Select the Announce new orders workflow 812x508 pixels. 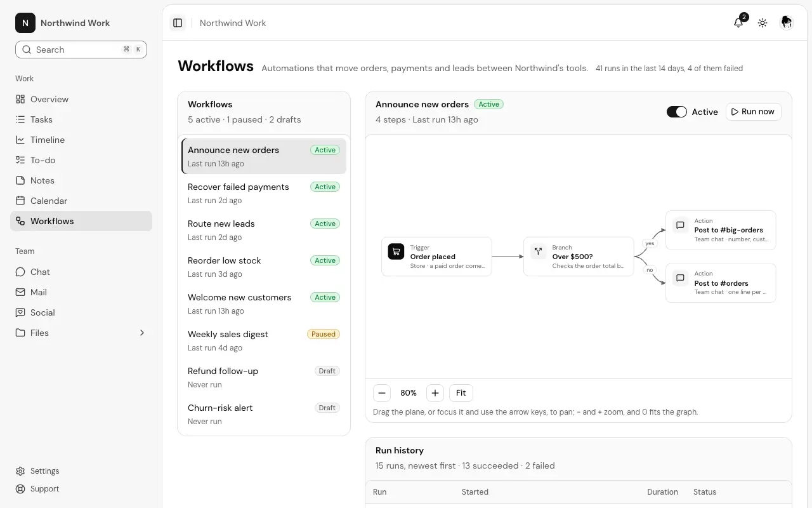264,156
